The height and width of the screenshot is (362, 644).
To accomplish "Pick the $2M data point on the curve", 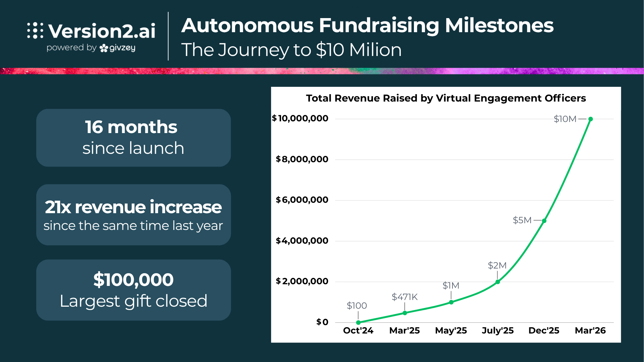I will coord(498,282).
